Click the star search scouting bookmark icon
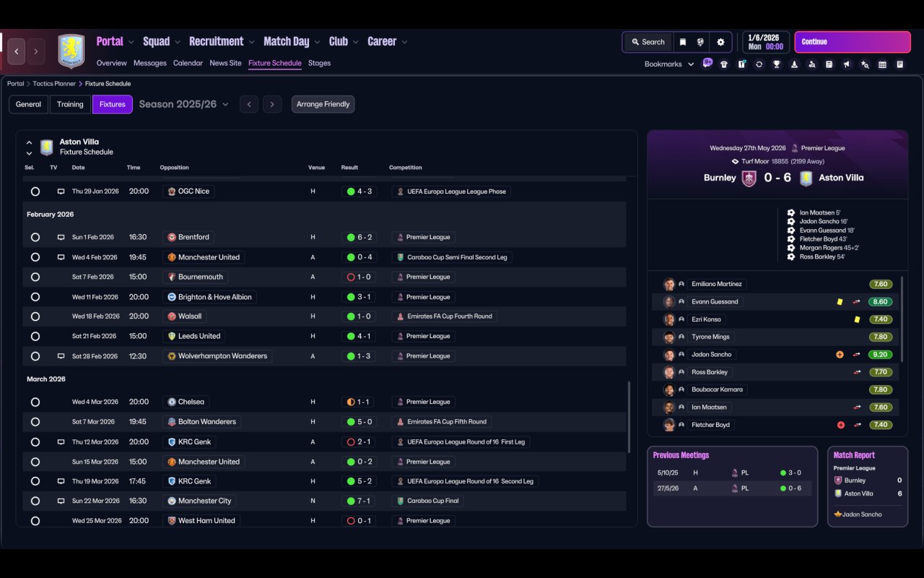Image resolution: width=924 pixels, height=578 pixels. pyautogui.click(x=865, y=64)
